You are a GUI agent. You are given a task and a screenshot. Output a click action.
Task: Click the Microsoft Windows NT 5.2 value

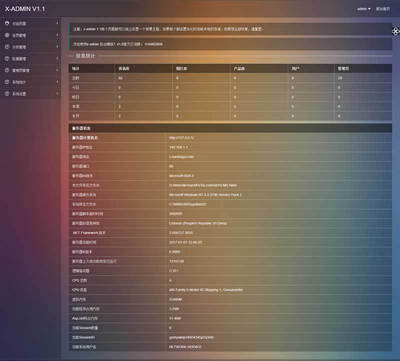(205, 195)
